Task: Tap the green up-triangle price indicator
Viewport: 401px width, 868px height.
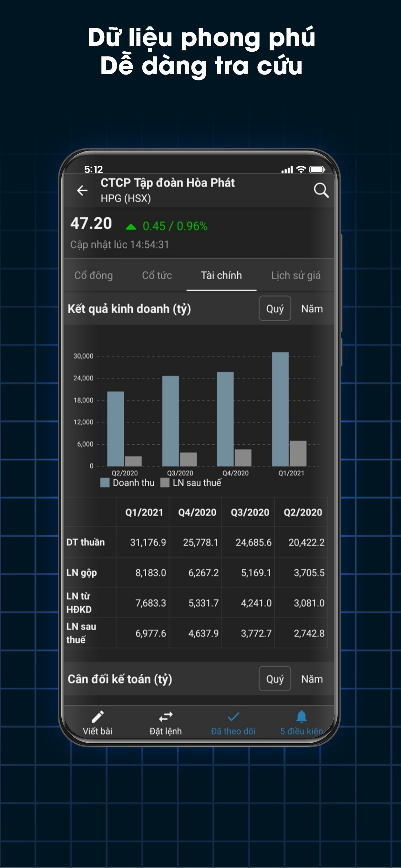Action: tap(131, 227)
